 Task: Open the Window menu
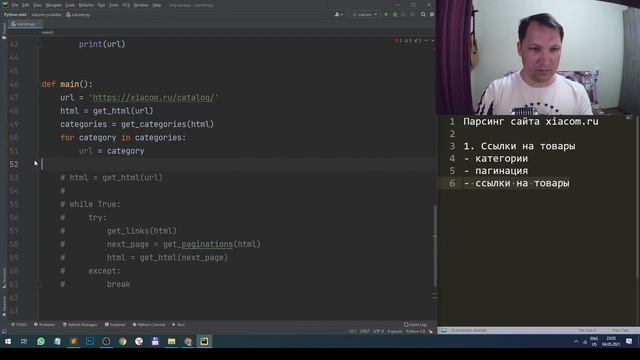[x=141, y=5]
